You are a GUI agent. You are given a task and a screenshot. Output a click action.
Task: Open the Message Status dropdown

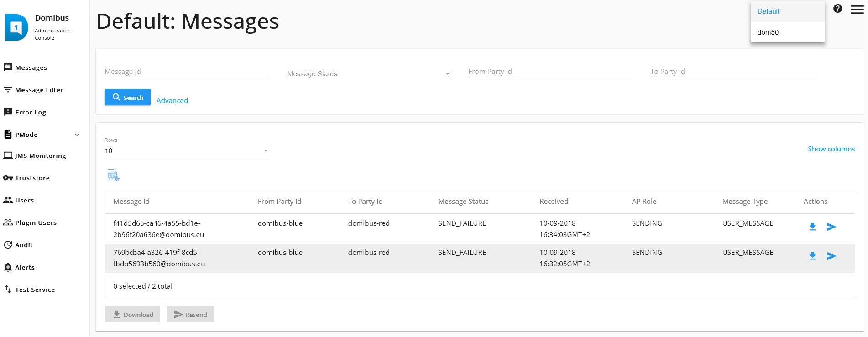[369, 74]
